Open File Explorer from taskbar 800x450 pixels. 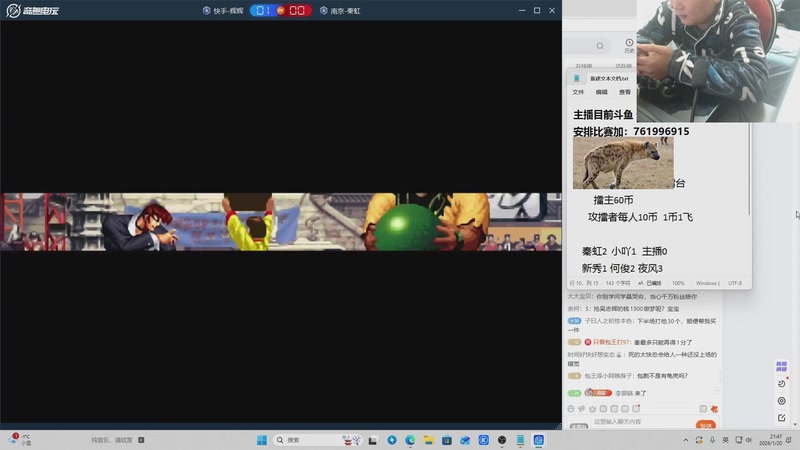click(429, 440)
